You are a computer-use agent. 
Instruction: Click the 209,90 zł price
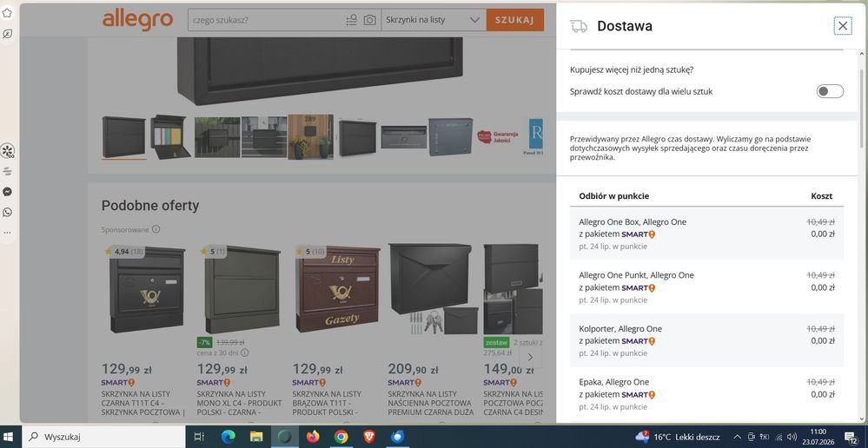[413, 369]
